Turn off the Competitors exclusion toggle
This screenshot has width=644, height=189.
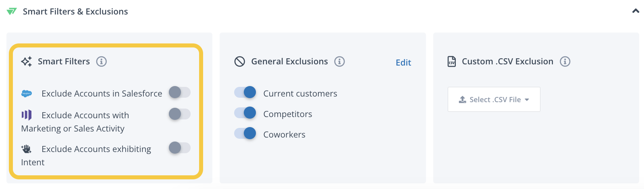tap(245, 113)
